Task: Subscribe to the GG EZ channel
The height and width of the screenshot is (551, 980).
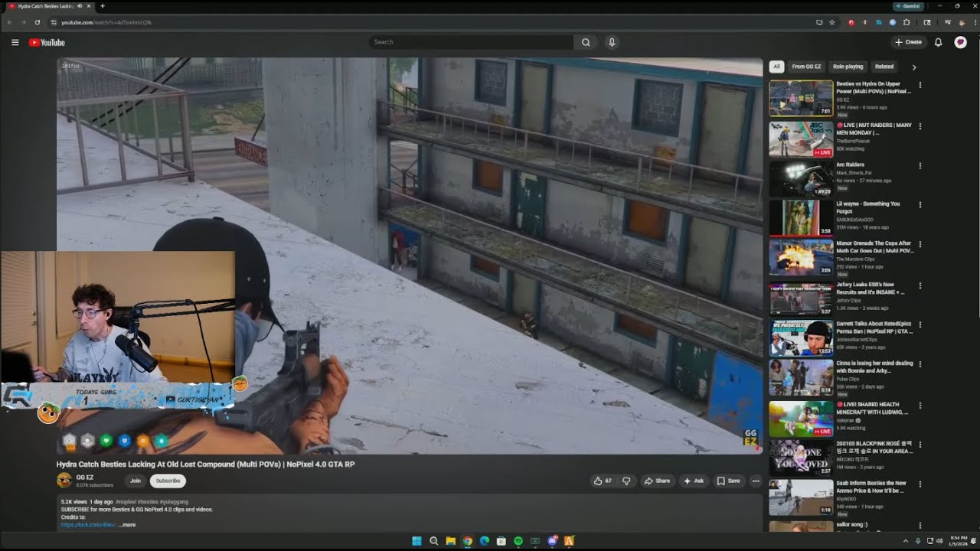Action: click(168, 481)
